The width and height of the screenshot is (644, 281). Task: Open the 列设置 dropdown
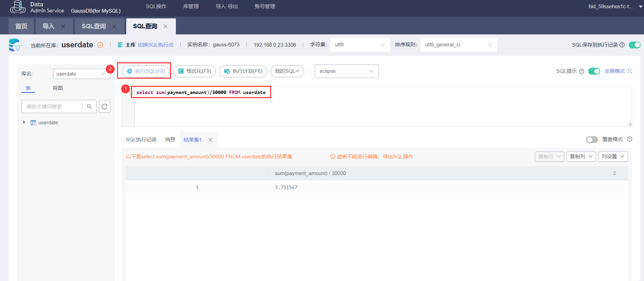pos(613,157)
